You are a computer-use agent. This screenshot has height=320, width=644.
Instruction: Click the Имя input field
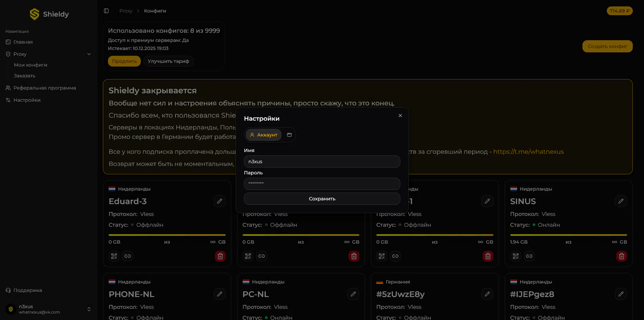pos(322,162)
